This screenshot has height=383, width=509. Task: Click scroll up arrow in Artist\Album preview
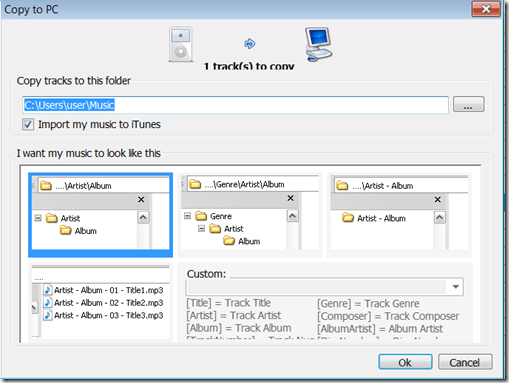(x=143, y=218)
